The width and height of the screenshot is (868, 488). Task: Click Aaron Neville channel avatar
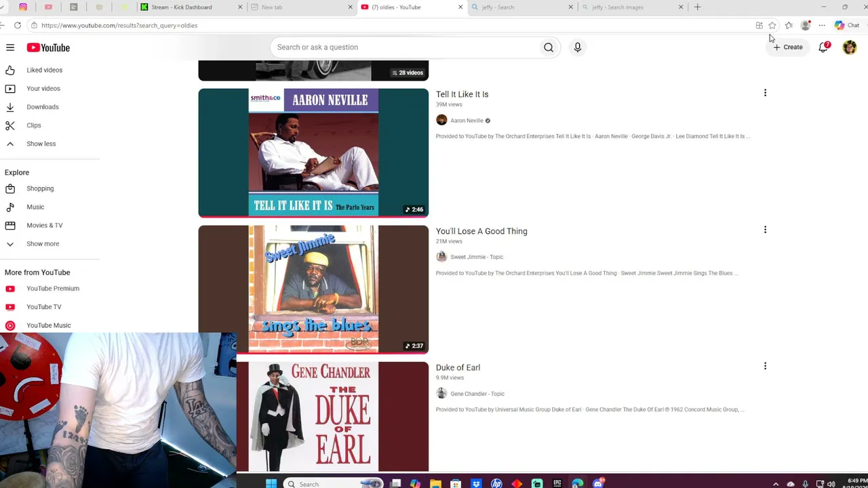(x=441, y=121)
